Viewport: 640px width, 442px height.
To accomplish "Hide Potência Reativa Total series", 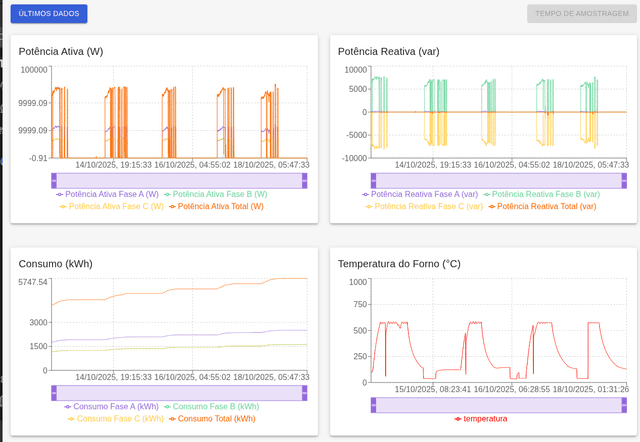I will tap(542, 206).
